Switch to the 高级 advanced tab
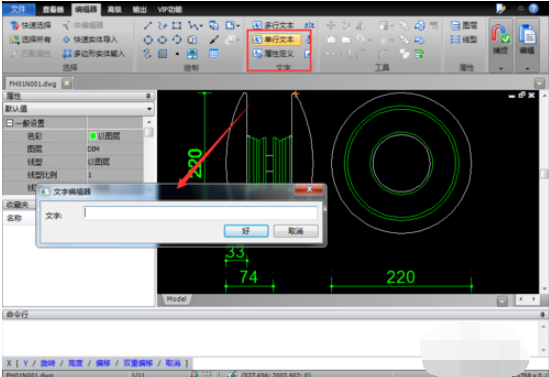Screen dimensions: 549x377 [114, 9]
